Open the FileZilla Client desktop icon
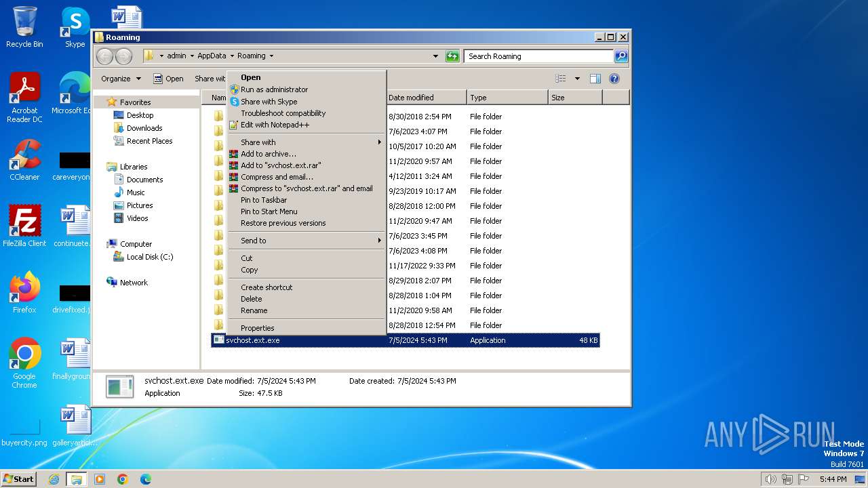 (x=24, y=226)
